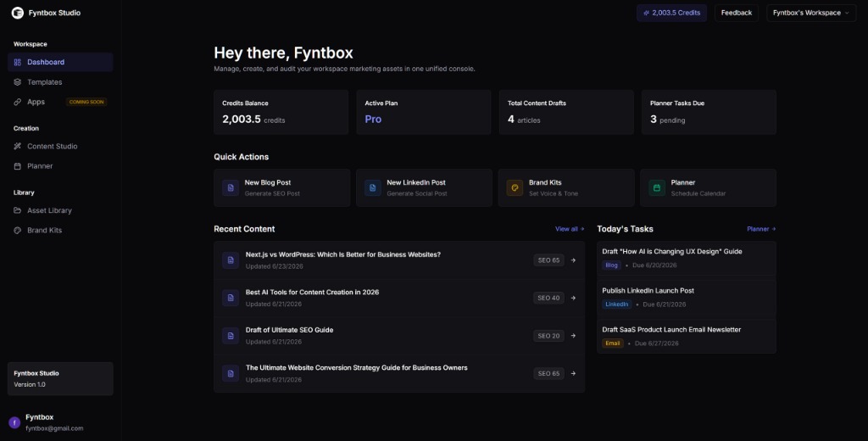This screenshot has height=441, width=868.
Task: Click the New Blog Post document icon
Action: pos(231,187)
